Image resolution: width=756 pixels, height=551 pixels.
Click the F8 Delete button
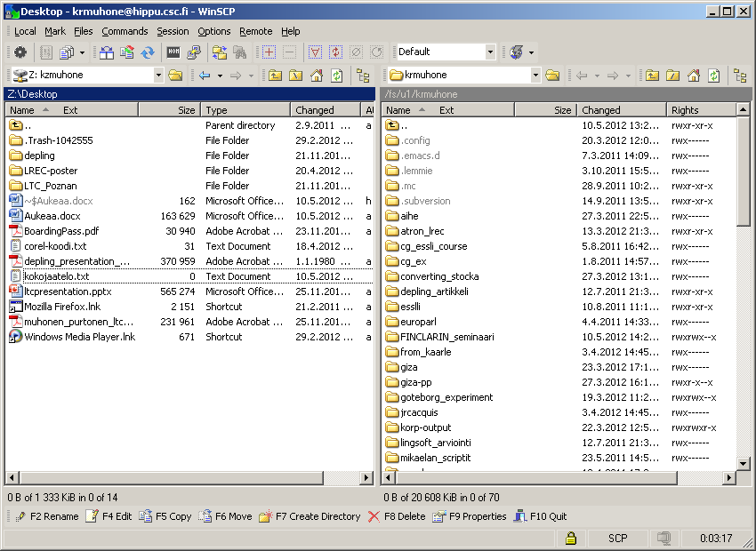tap(397, 516)
